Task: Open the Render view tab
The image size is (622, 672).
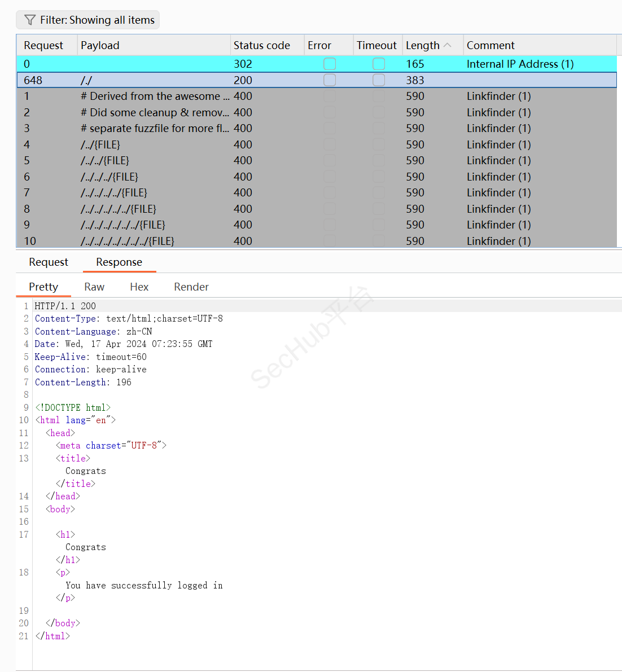Action: [x=191, y=287]
